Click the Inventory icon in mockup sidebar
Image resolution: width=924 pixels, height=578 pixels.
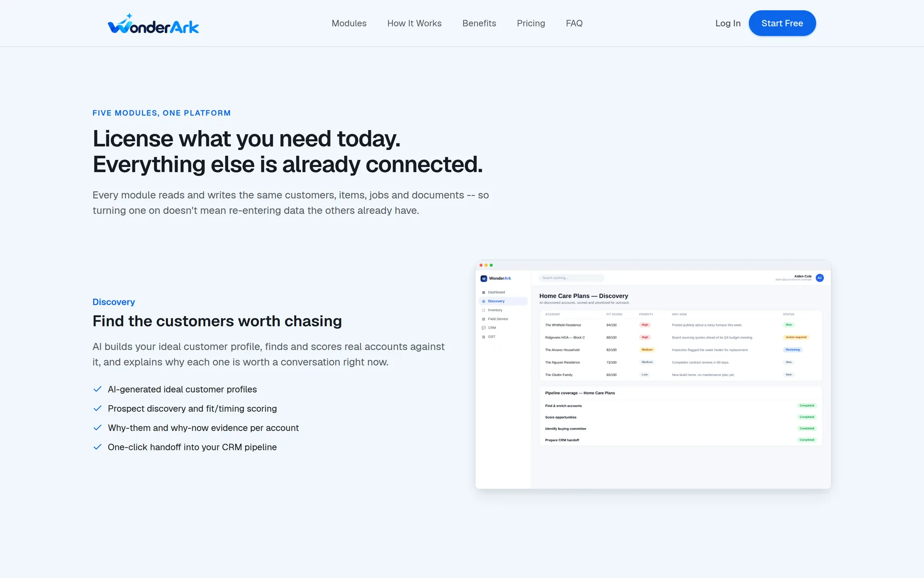point(484,310)
